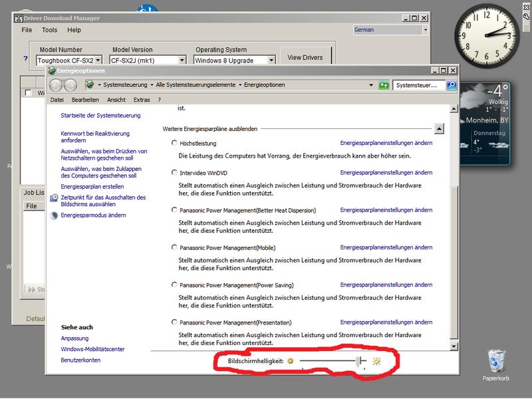The width and height of the screenshot is (532, 399).
Task: Click the back arrow in Energieoptionen window
Action: click(x=56, y=85)
